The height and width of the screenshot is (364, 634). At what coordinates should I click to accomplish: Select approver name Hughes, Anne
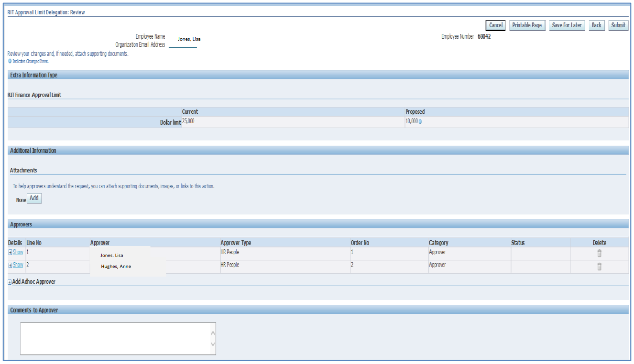[116, 267]
